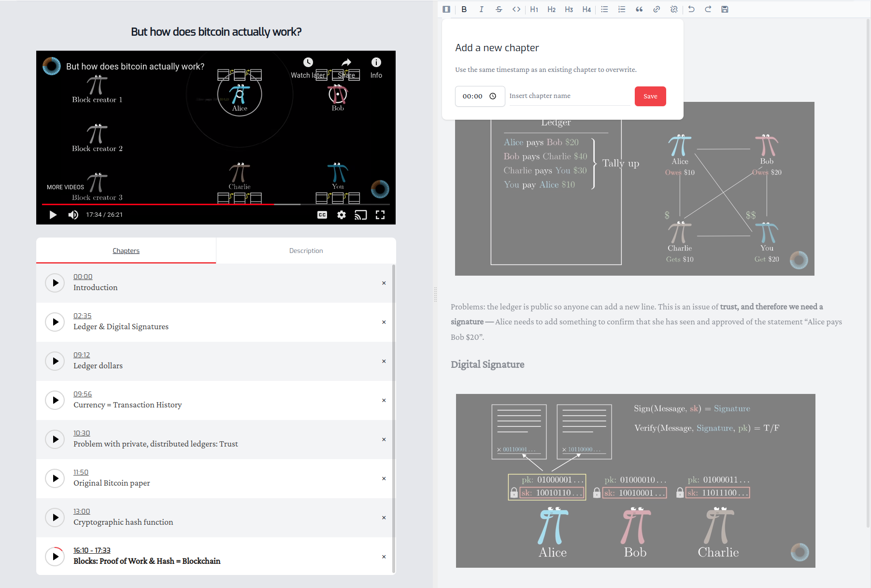Set heading level H4
The height and width of the screenshot is (588, 871).
[x=586, y=9]
